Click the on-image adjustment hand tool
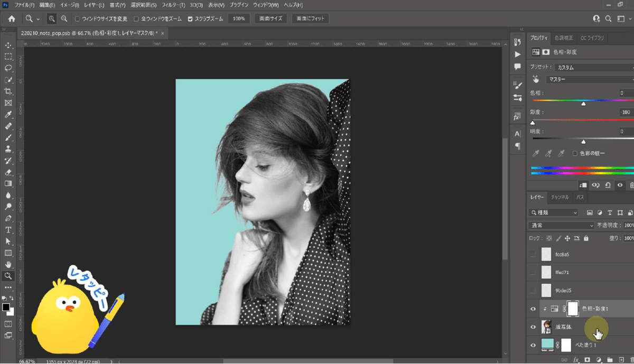Screen dimensions: 634x364 [536, 79]
